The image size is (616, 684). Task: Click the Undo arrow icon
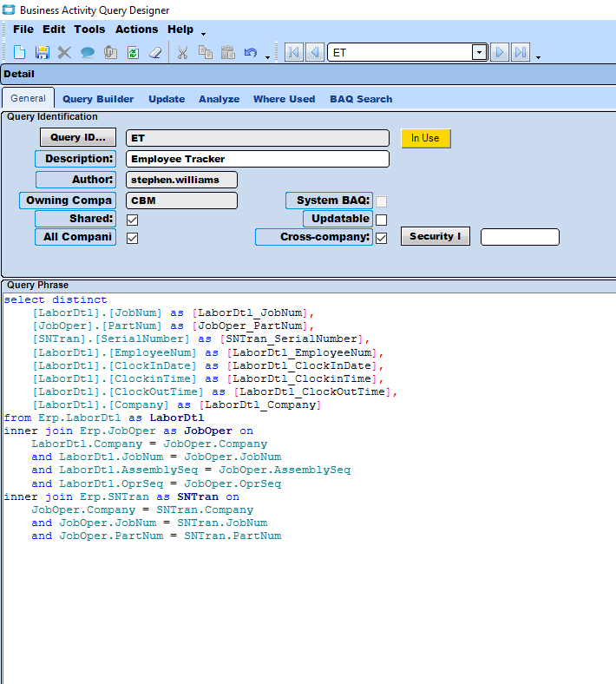tap(250, 53)
